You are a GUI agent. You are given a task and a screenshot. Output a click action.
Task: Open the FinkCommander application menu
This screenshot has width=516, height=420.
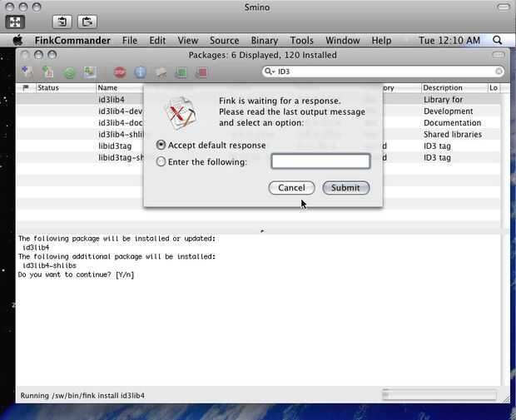pyautogui.click(x=72, y=40)
